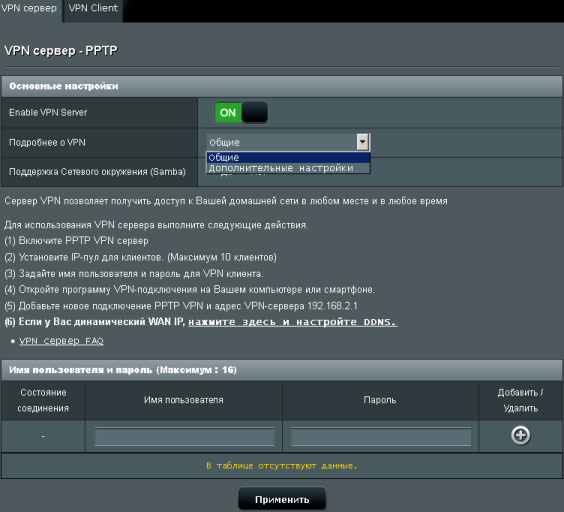Click the dropdown arrow next to Общие
Screen dimensions: 564x512
(363, 142)
